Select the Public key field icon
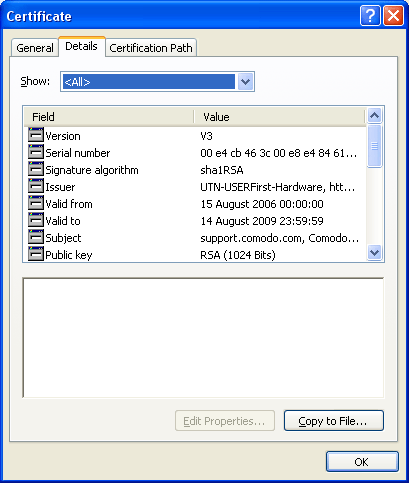The image size is (409, 483). (36, 254)
